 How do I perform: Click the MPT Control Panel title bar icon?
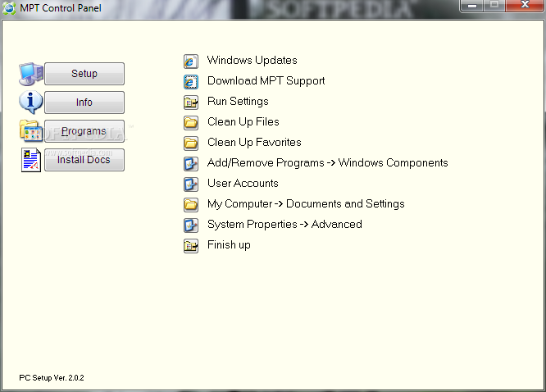point(9,8)
